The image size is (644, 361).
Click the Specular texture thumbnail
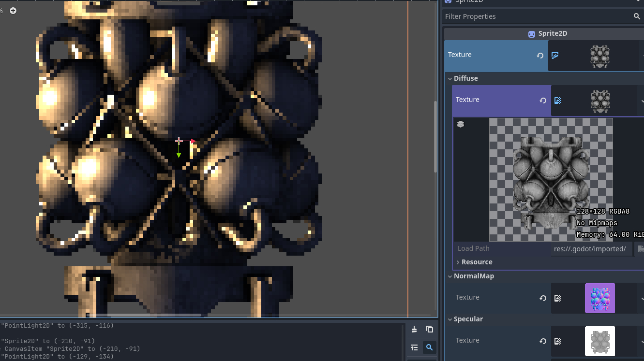tap(599, 341)
